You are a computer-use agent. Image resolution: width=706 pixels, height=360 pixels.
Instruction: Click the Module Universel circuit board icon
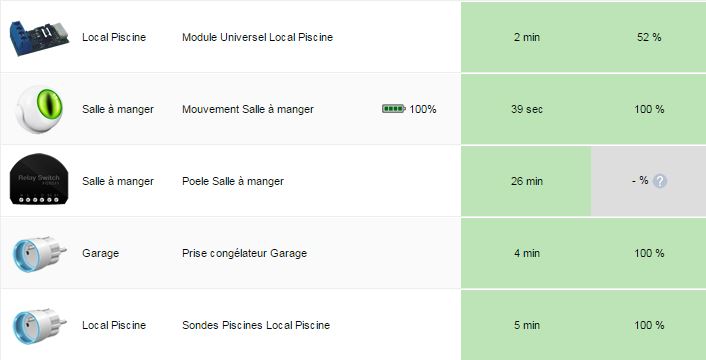39,37
